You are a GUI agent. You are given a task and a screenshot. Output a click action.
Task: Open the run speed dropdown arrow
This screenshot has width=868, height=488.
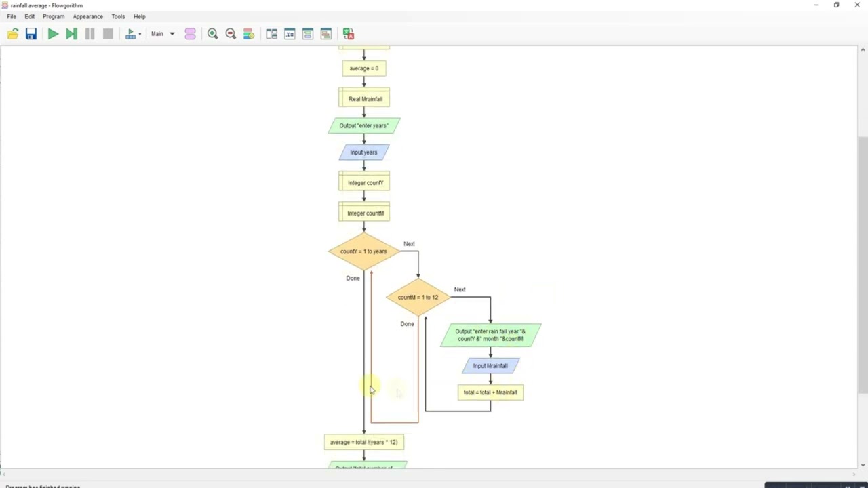140,34
